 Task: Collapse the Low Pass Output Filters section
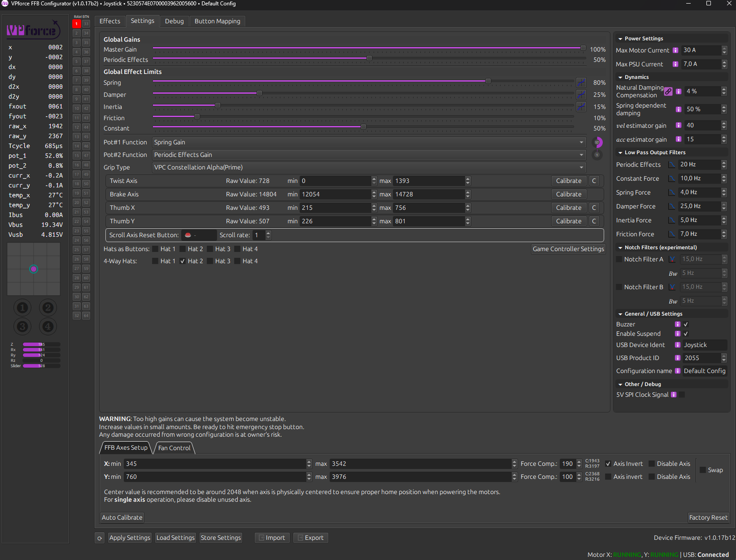pyautogui.click(x=620, y=152)
